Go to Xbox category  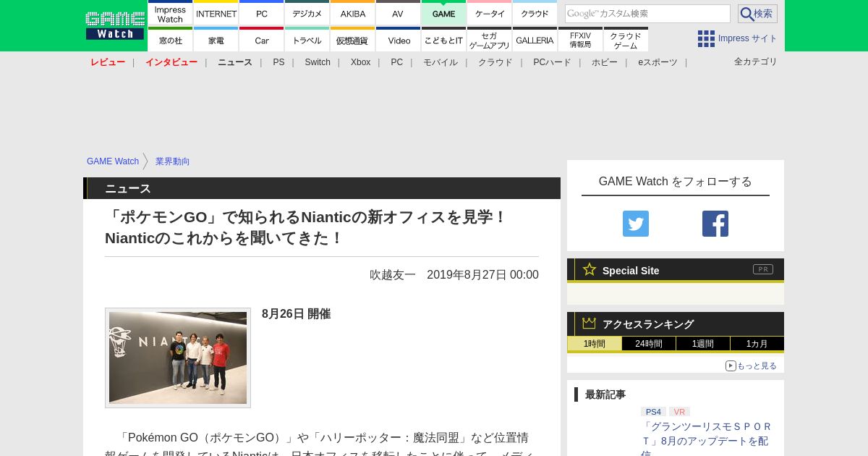pos(360,62)
